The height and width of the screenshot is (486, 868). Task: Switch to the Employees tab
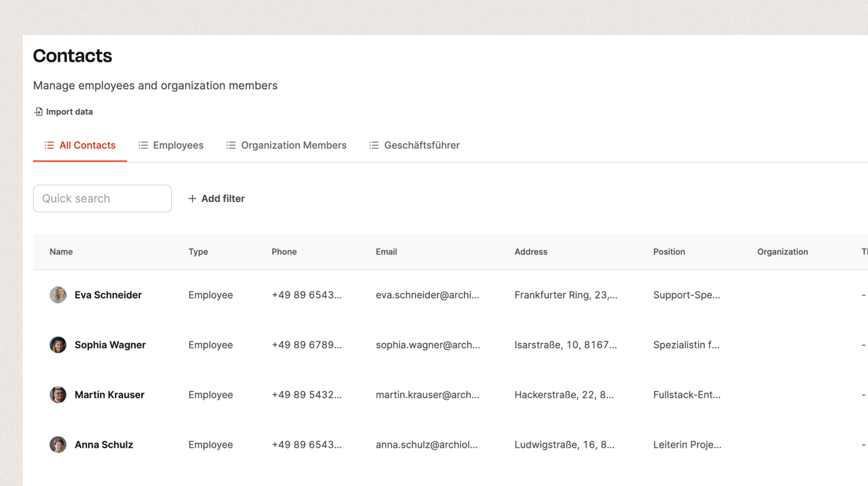[171, 145]
